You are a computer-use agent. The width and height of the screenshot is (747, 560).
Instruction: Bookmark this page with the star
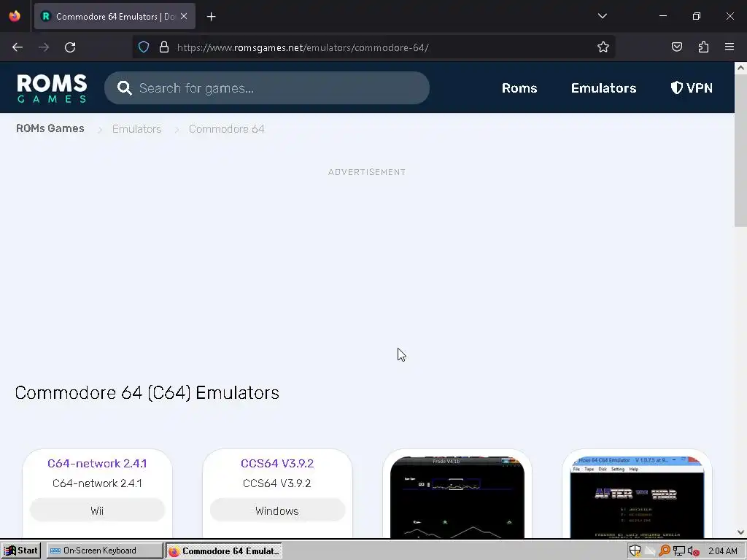click(x=603, y=47)
